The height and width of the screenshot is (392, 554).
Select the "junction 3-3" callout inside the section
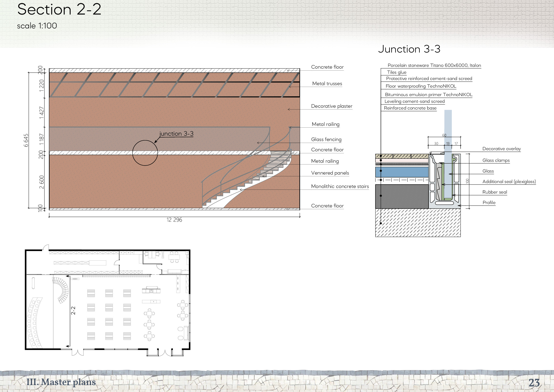click(176, 134)
